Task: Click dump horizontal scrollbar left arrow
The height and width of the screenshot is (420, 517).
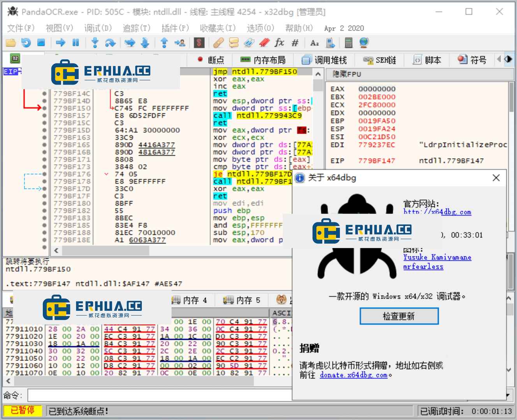Action: tap(8, 381)
